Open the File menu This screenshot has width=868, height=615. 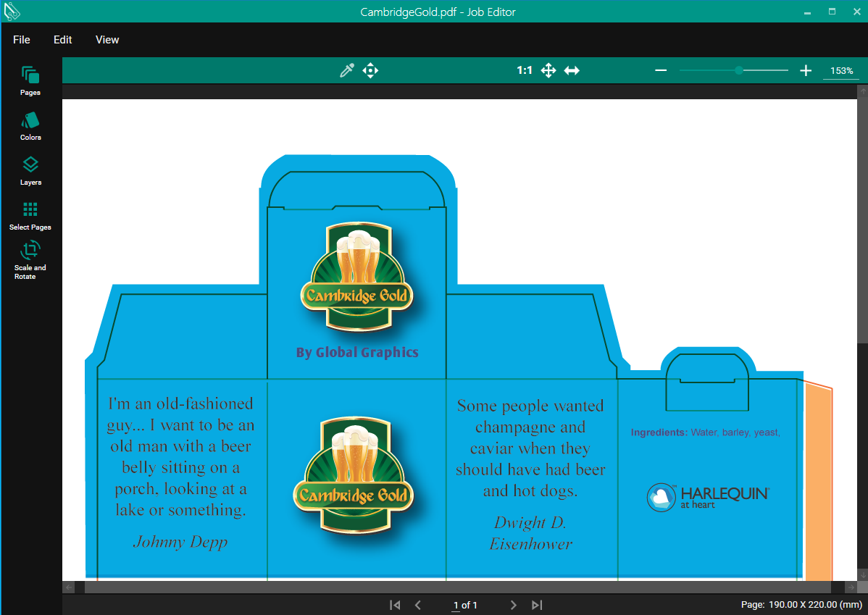[x=22, y=40]
